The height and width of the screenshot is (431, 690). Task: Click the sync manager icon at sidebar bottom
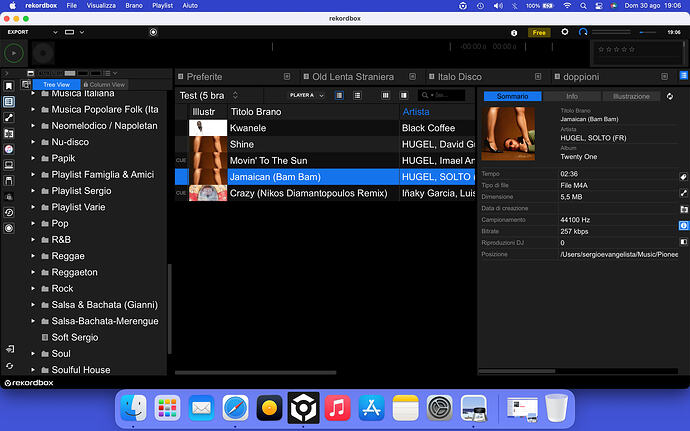[9, 366]
